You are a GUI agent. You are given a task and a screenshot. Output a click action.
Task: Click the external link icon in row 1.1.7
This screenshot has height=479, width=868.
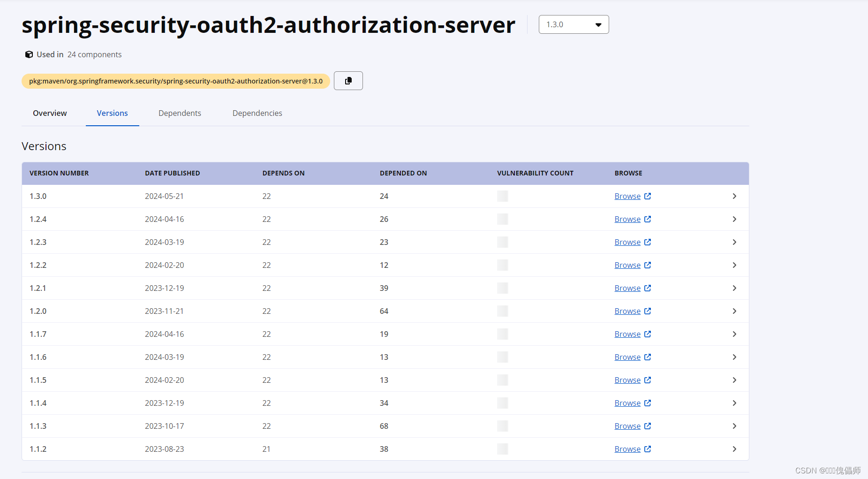click(x=648, y=334)
